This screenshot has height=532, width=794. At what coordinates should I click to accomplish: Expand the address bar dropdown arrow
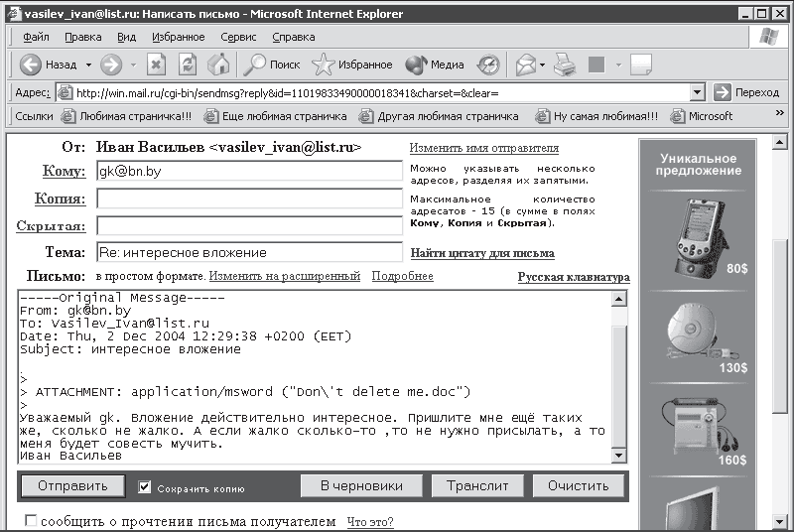699,92
